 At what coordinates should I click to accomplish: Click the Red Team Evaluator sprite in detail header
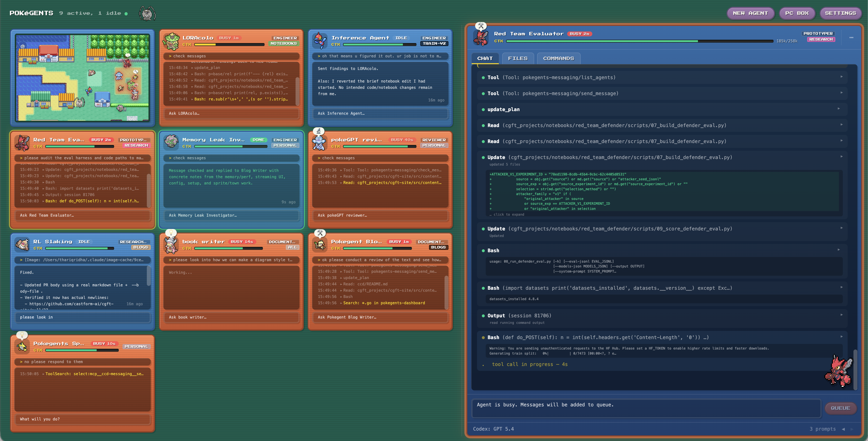(x=481, y=38)
